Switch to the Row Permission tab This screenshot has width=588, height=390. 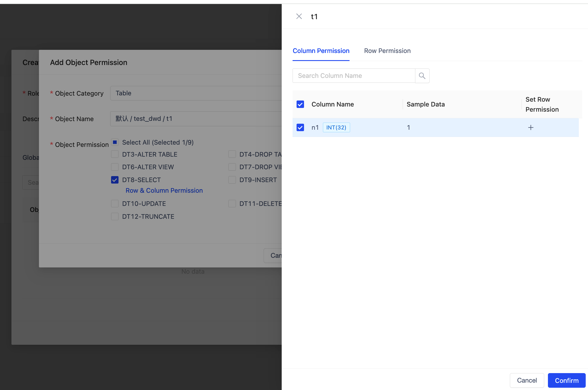[x=387, y=51]
